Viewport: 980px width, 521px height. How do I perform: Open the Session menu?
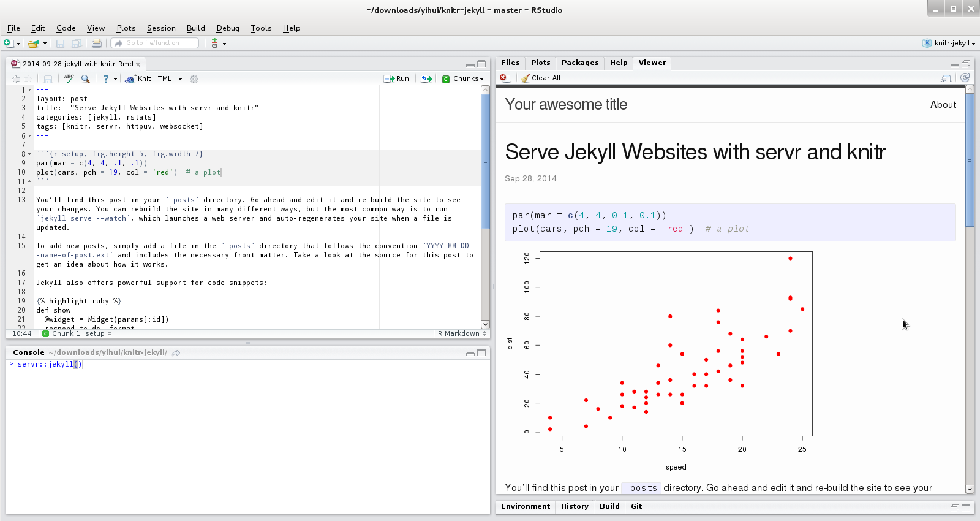pos(161,28)
